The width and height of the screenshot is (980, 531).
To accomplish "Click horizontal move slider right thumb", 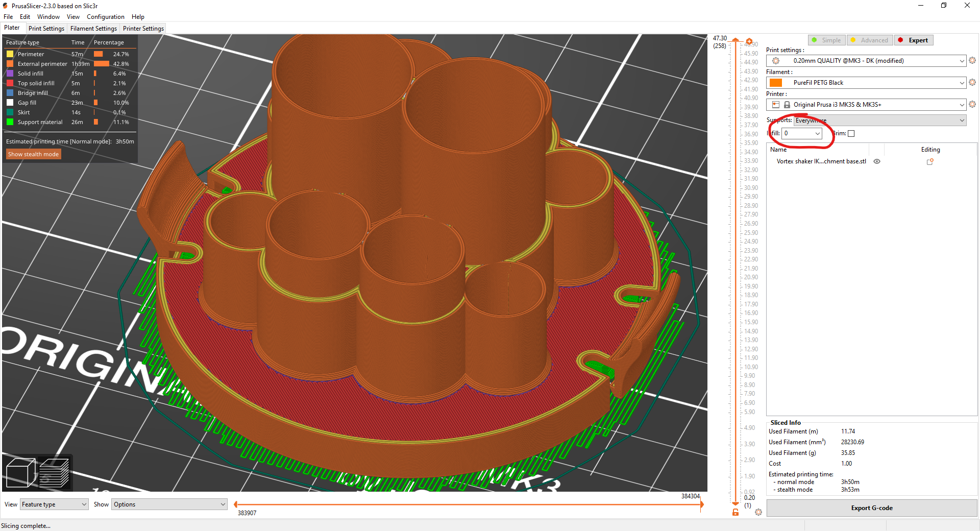I will [x=702, y=504].
